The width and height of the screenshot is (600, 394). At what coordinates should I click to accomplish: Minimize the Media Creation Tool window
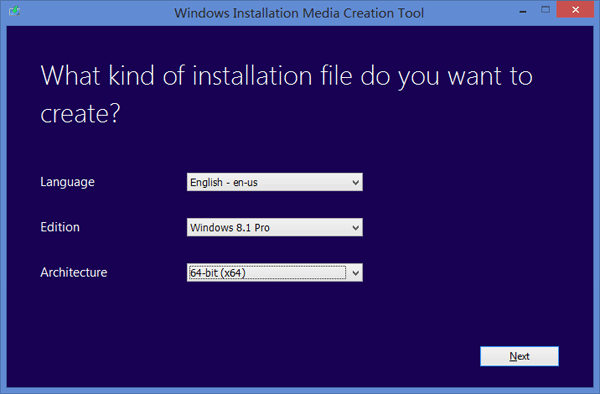523,11
